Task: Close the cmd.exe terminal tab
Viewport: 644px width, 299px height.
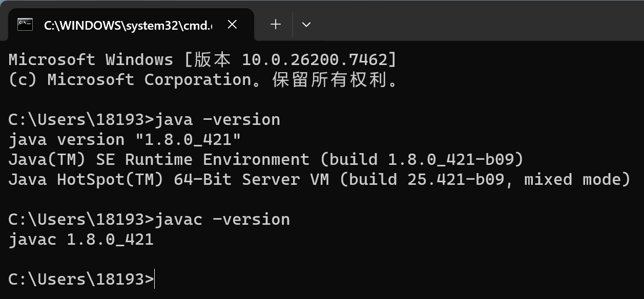Action: [x=232, y=25]
